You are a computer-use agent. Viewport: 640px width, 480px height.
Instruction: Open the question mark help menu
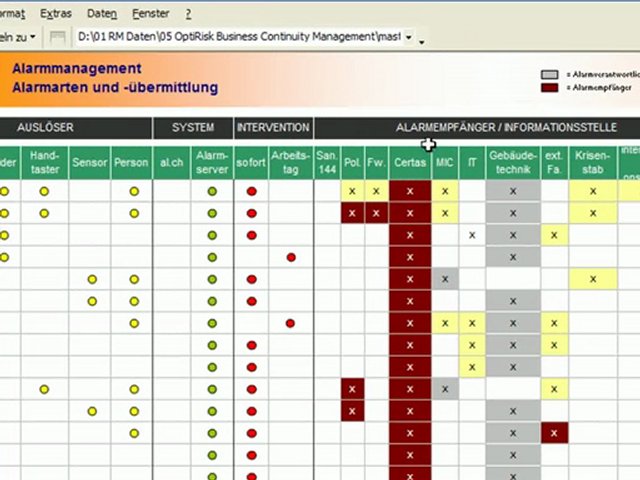(x=188, y=14)
